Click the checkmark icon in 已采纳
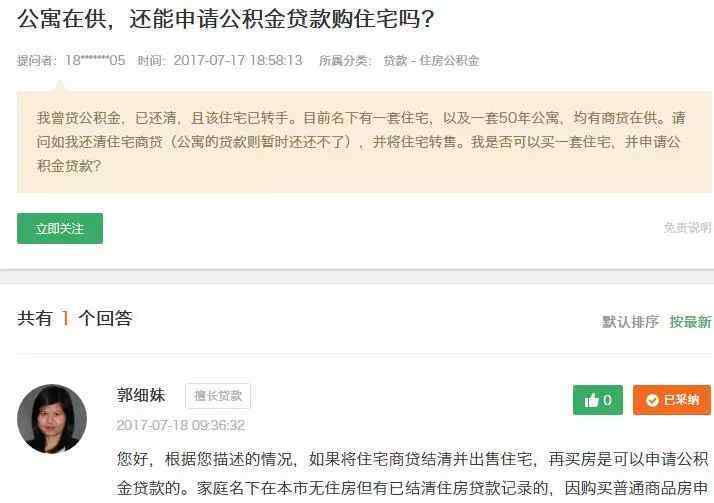The height and width of the screenshot is (503, 714). pyautogui.click(x=652, y=401)
